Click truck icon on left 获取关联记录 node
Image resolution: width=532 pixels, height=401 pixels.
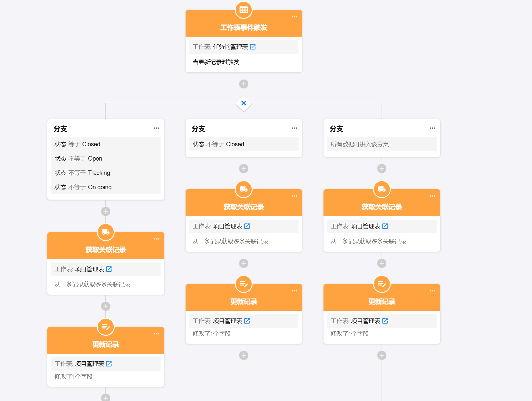point(105,232)
